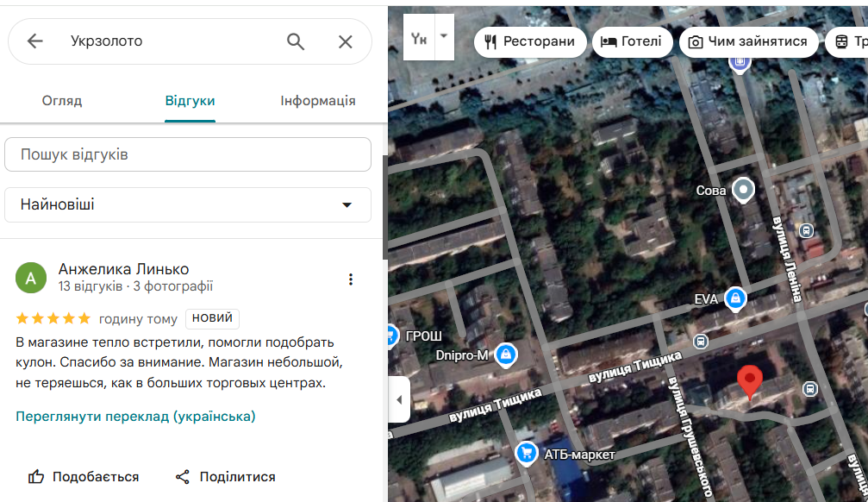868x502 pixels.
Task: Click 13 відгуків · 3 фотографії text
Action: click(135, 286)
